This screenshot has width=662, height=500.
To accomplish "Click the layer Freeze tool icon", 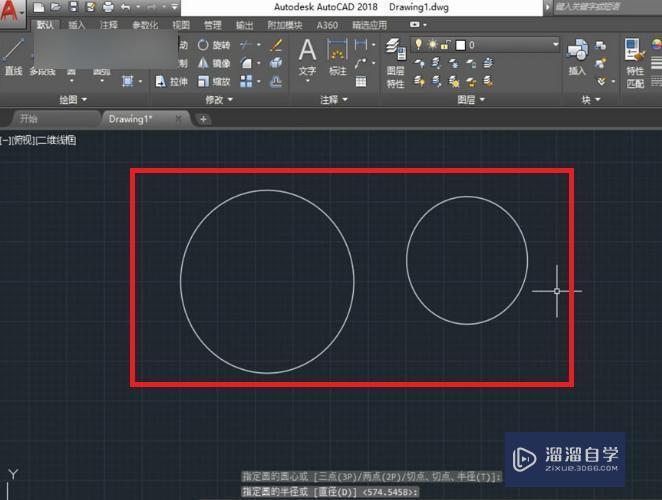I will [454, 63].
